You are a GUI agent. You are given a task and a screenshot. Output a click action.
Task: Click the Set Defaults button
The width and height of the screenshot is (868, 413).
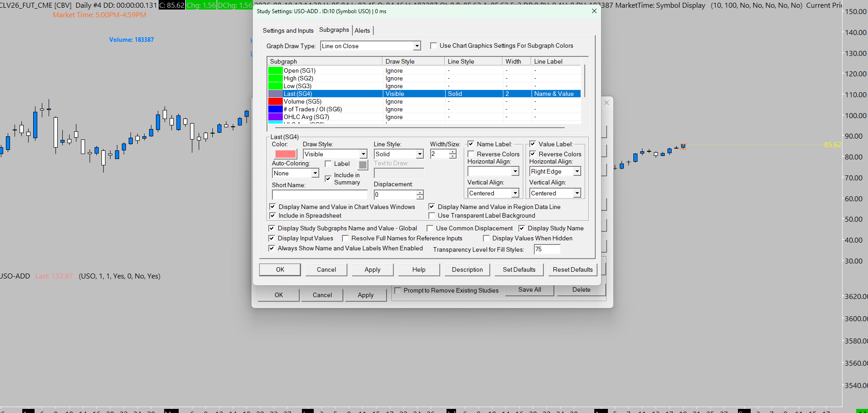[x=519, y=269]
